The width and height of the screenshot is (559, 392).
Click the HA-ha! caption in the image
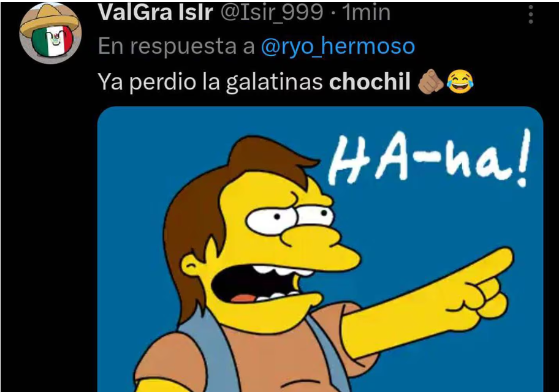pyautogui.click(x=428, y=158)
